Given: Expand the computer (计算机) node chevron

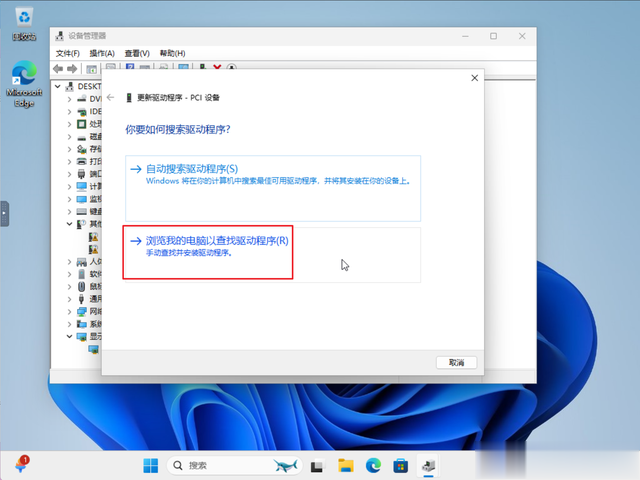Looking at the screenshot, I should (x=69, y=187).
